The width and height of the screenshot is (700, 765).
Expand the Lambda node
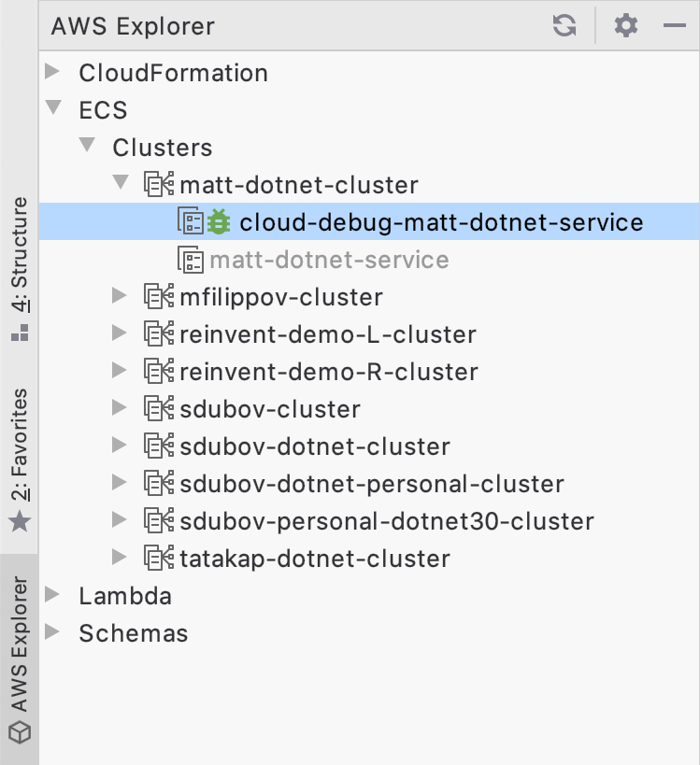(52, 595)
